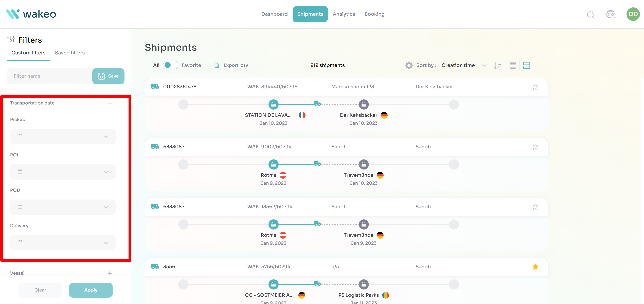Toggle the sort direction icon
This screenshot has width=644, height=304.
tap(498, 65)
